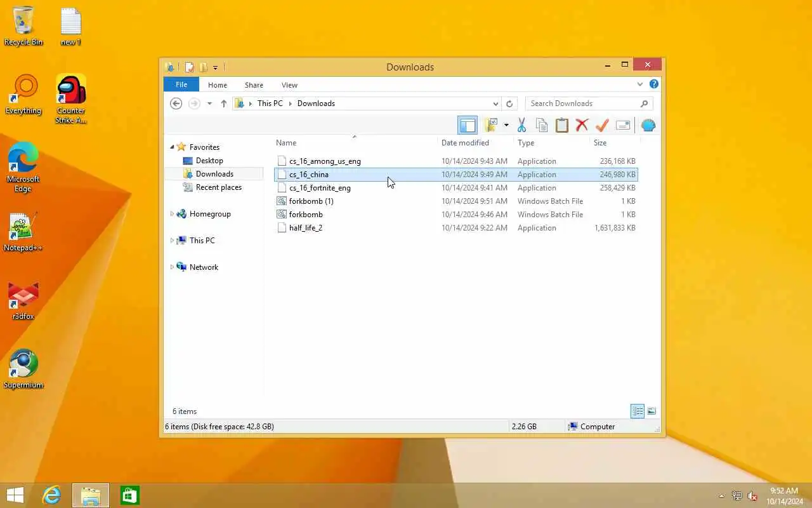Click the blue shell icon in toolbar
Viewport: 812px width, 508px height.
pos(648,125)
